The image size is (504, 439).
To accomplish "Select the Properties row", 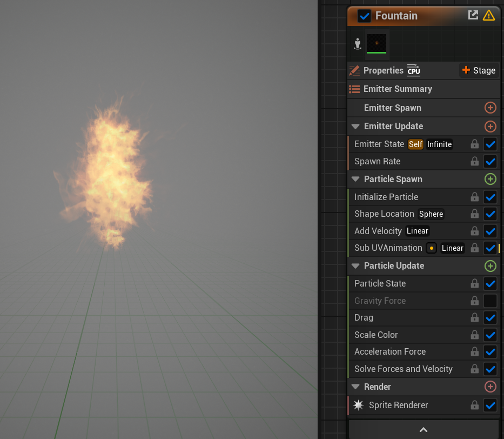I will click(384, 70).
